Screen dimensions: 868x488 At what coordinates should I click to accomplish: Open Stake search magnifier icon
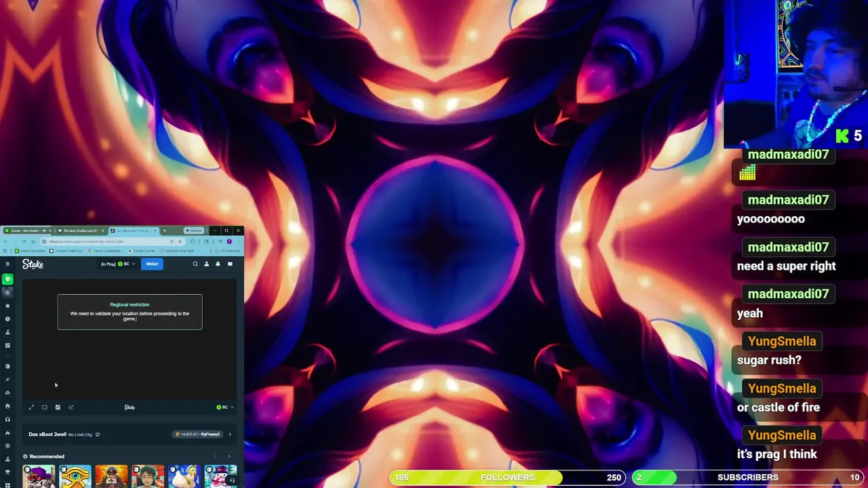[195, 264]
